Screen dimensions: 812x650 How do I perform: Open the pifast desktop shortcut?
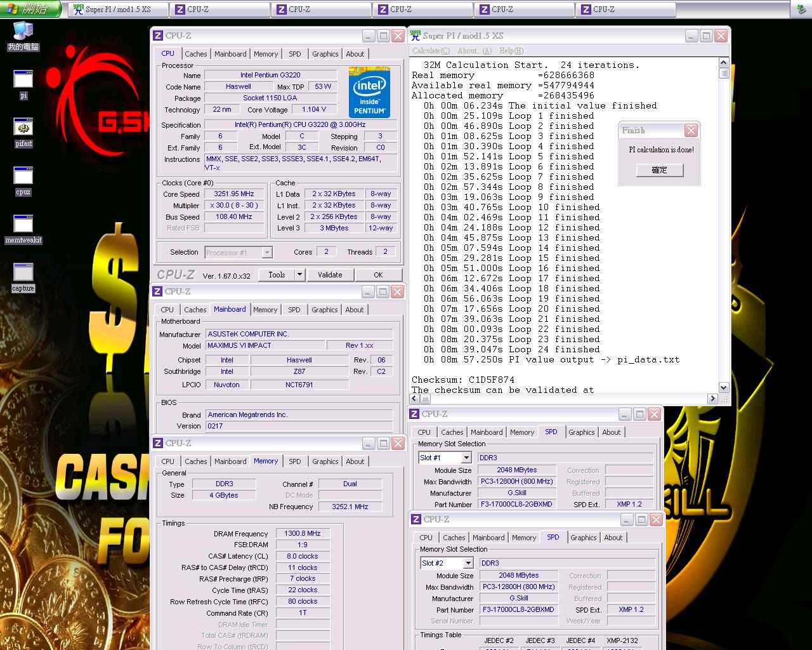coord(23,133)
